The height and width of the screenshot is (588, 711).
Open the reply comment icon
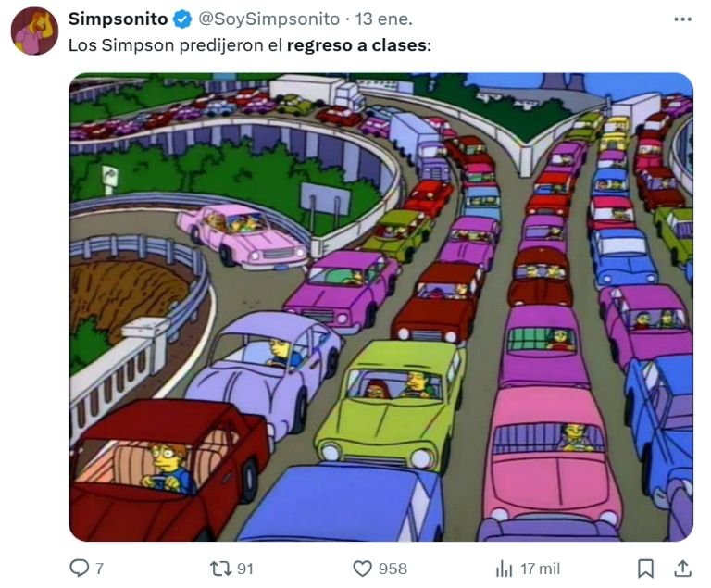(x=79, y=568)
